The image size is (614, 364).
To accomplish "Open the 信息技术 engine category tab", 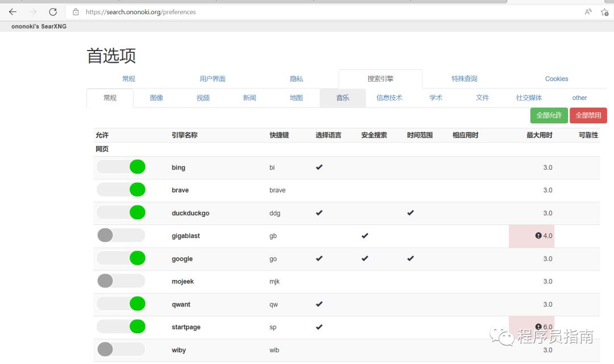I will tap(389, 98).
